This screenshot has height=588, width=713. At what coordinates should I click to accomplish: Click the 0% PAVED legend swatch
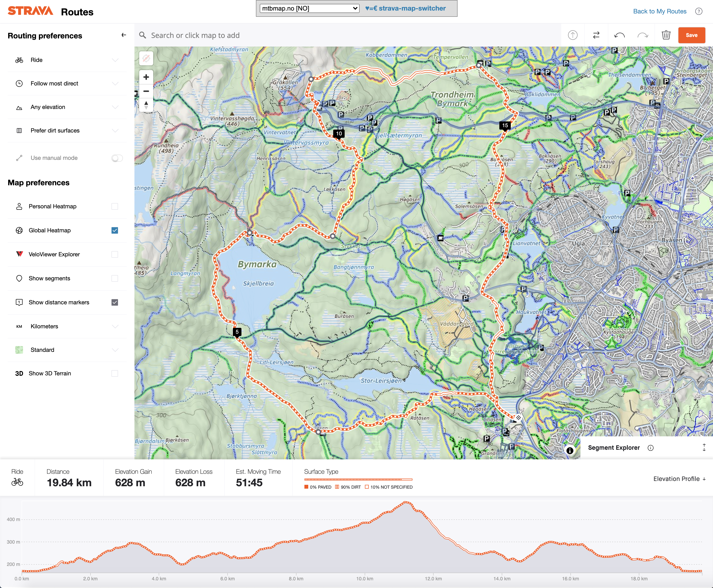tap(306, 487)
